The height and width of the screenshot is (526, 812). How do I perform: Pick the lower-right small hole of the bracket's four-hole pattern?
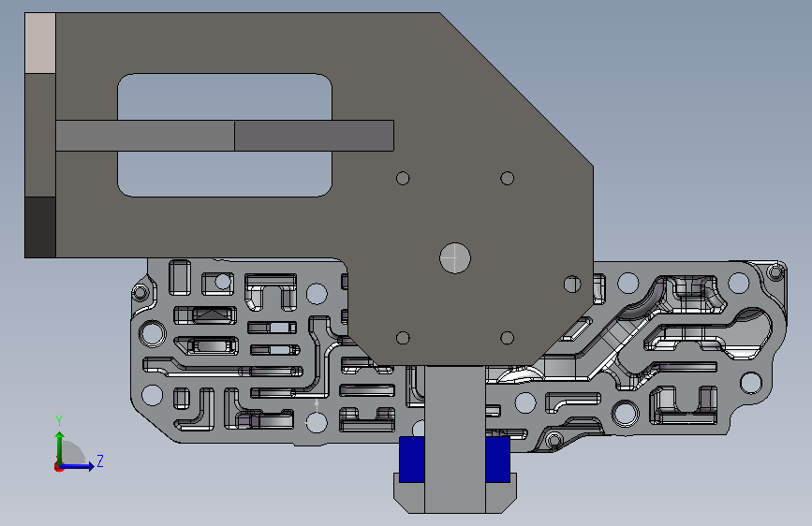(x=508, y=338)
